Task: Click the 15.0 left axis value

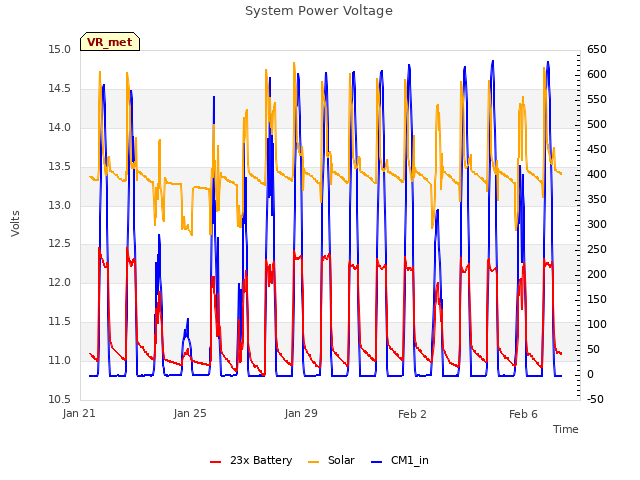Action: click(59, 50)
